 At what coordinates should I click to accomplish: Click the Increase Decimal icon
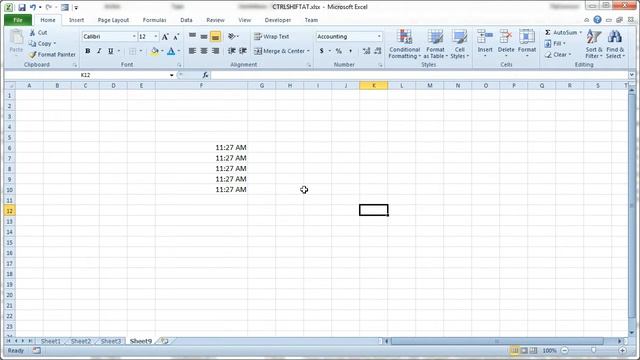pyautogui.click(x=366, y=51)
